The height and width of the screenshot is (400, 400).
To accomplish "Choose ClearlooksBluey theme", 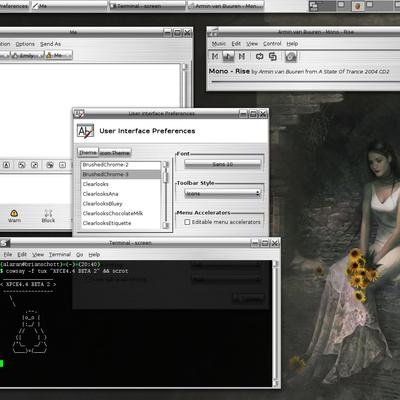I will point(121,204).
